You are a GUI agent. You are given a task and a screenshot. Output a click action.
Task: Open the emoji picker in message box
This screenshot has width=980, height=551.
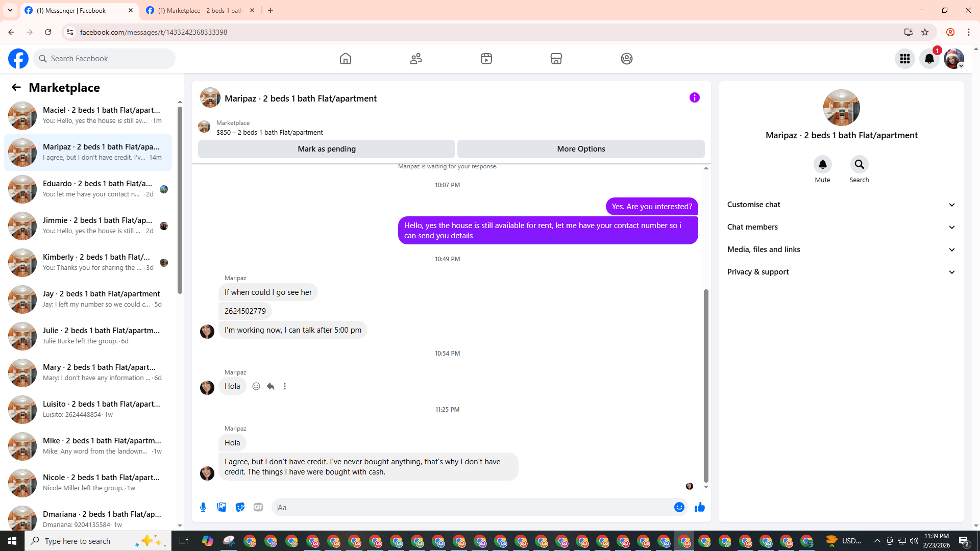[x=679, y=507]
